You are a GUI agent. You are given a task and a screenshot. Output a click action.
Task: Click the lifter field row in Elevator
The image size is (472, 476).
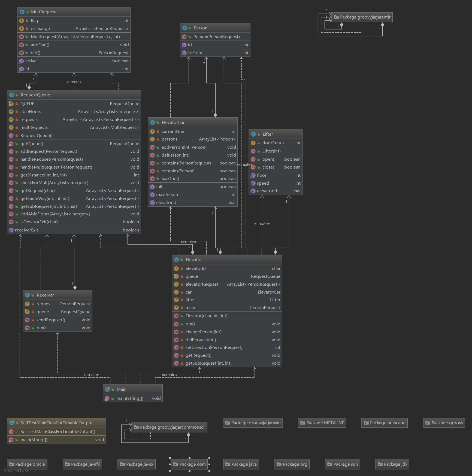pos(227,300)
